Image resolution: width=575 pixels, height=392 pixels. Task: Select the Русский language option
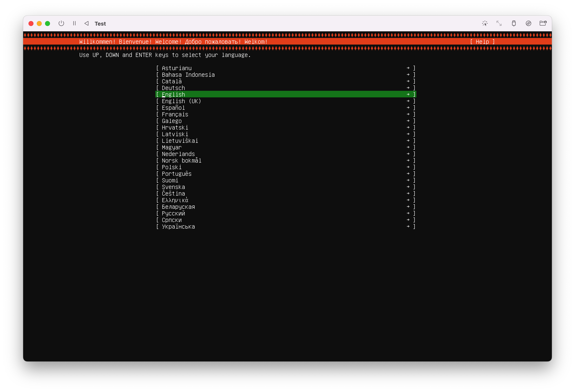pos(173,213)
